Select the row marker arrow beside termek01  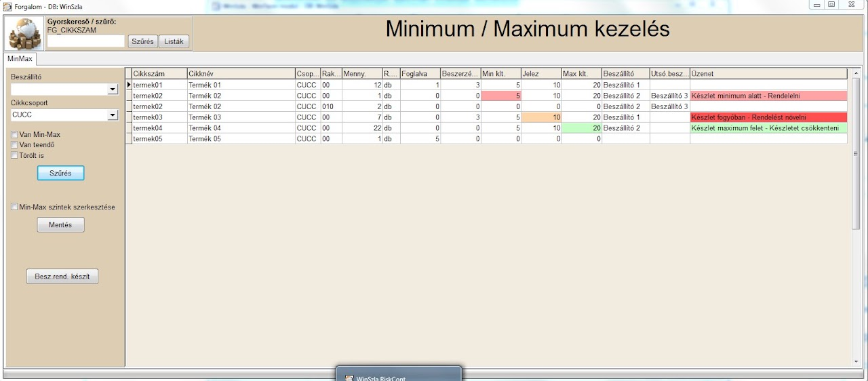(129, 85)
